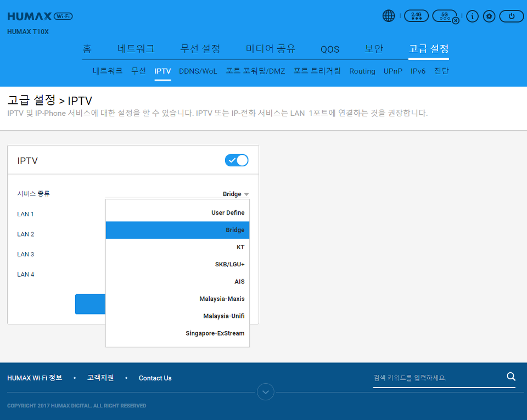Toggle the IPTV switch off
The width and height of the screenshot is (527, 420).
[x=237, y=160]
